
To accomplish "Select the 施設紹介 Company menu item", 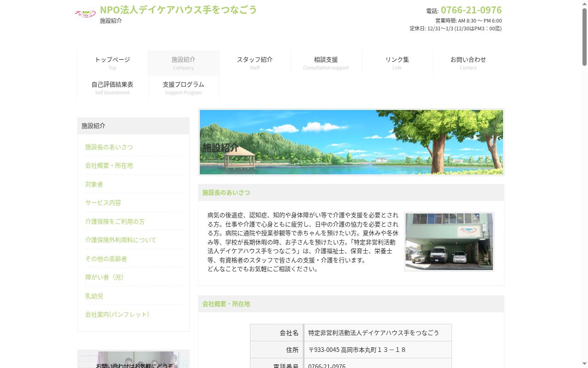I will click(183, 63).
